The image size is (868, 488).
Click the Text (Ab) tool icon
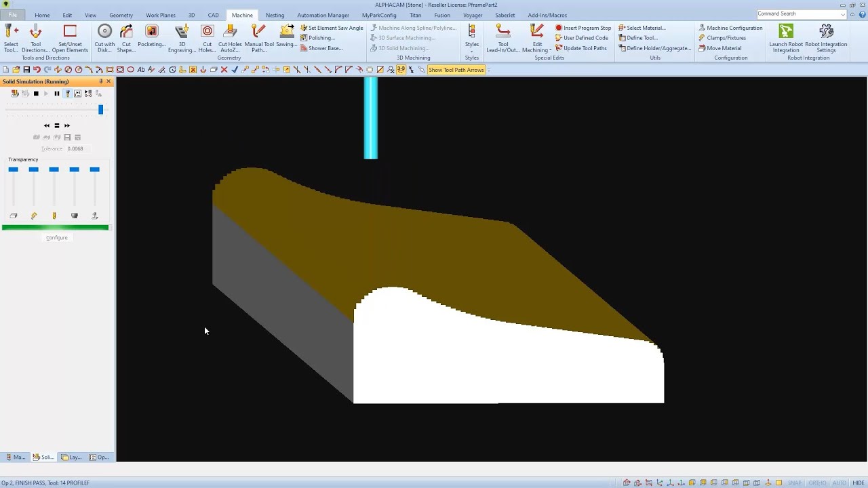coord(141,70)
